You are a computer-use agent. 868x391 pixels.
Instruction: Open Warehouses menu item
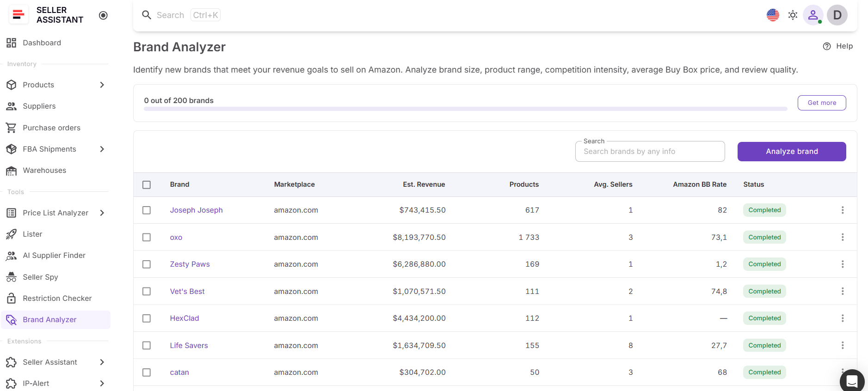pos(55,171)
